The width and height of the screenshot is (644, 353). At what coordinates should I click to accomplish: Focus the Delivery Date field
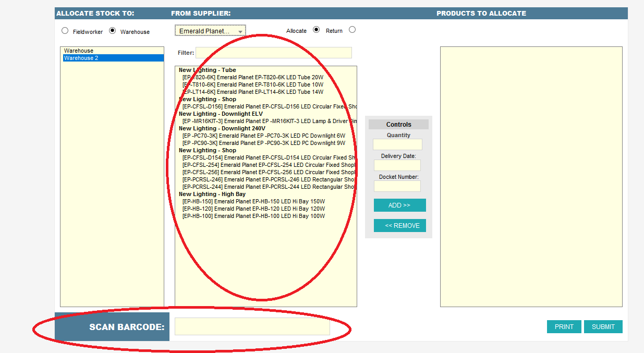pyautogui.click(x=397, y=165)
